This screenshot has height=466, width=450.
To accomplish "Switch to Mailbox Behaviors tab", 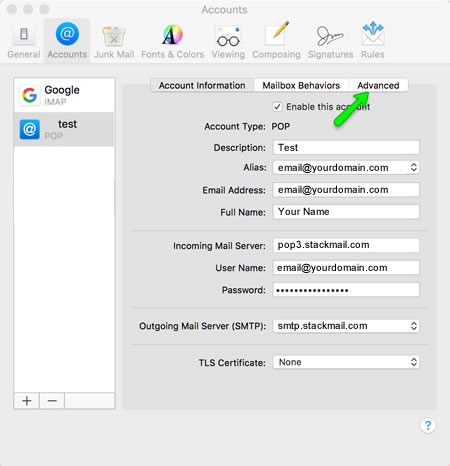I will 301,86.
